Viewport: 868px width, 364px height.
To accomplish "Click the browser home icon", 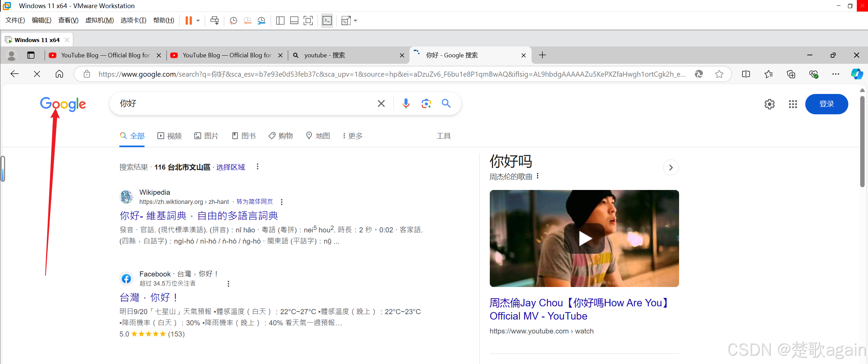I will pyautogui.click(x=59, y=74).
